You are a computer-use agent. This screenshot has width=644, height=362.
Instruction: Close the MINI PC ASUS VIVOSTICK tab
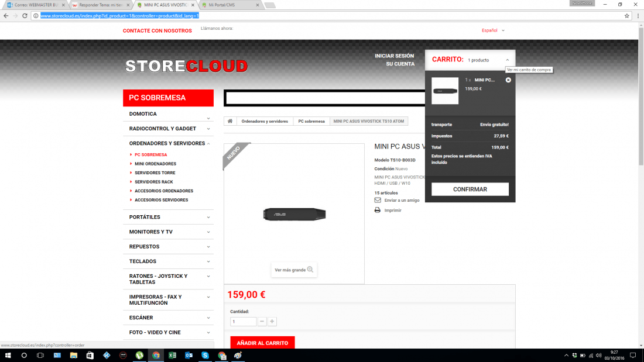coord(193,5)
